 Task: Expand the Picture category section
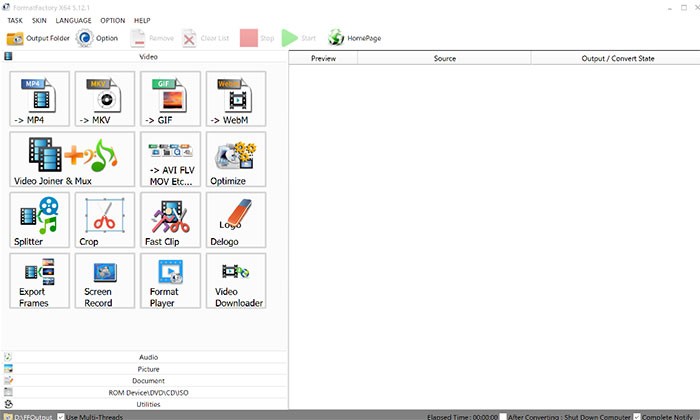tap(147, 368)
